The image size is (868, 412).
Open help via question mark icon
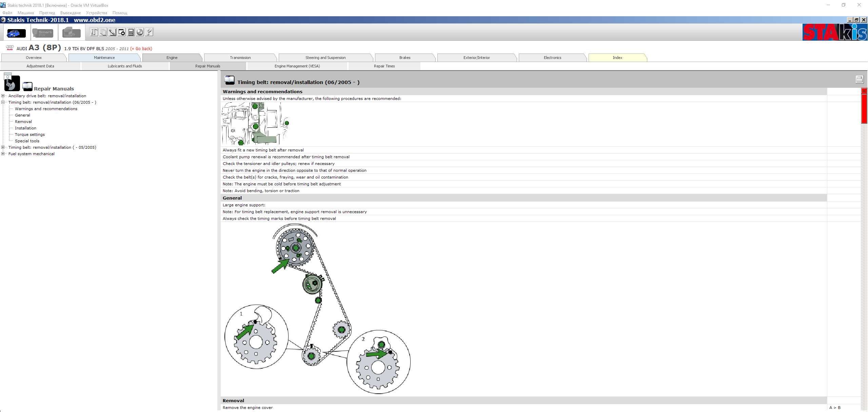tap(149, 32)
